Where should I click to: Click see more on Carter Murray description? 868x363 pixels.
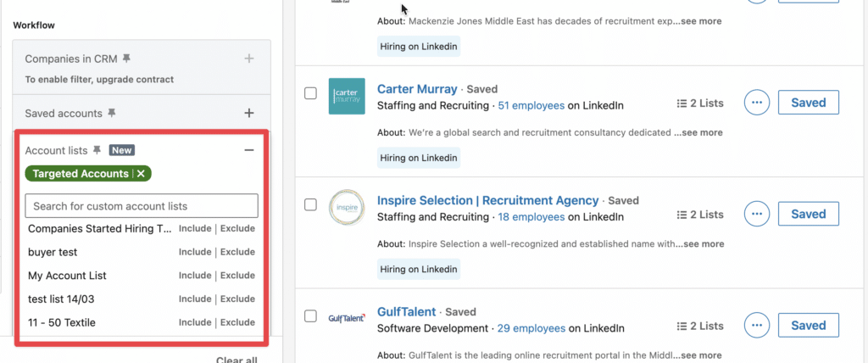(x=702, y=132)
